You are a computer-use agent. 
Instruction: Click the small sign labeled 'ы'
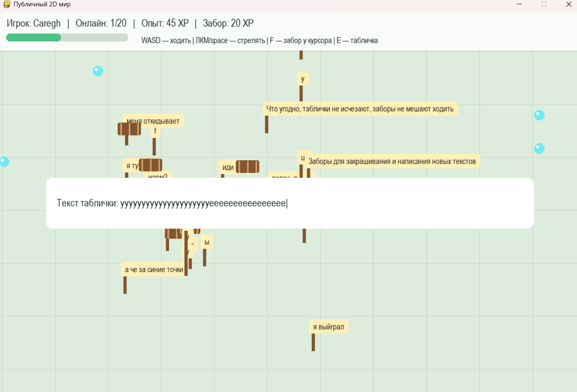[x=207, y=242]
